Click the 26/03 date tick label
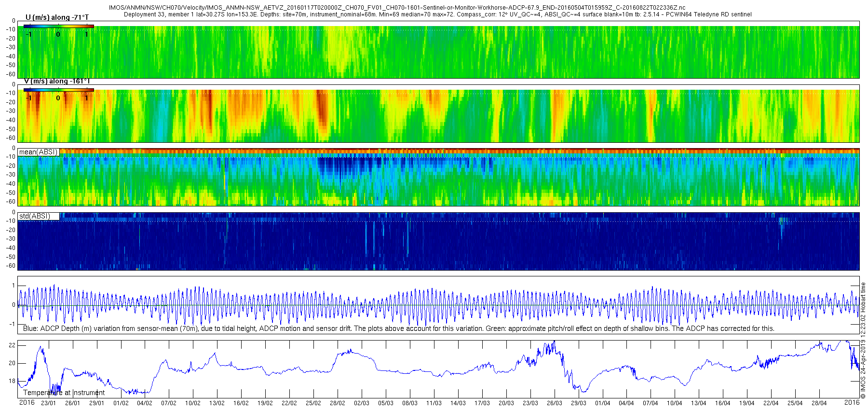This screenshot has width=868, height=410. pos(555,403)
